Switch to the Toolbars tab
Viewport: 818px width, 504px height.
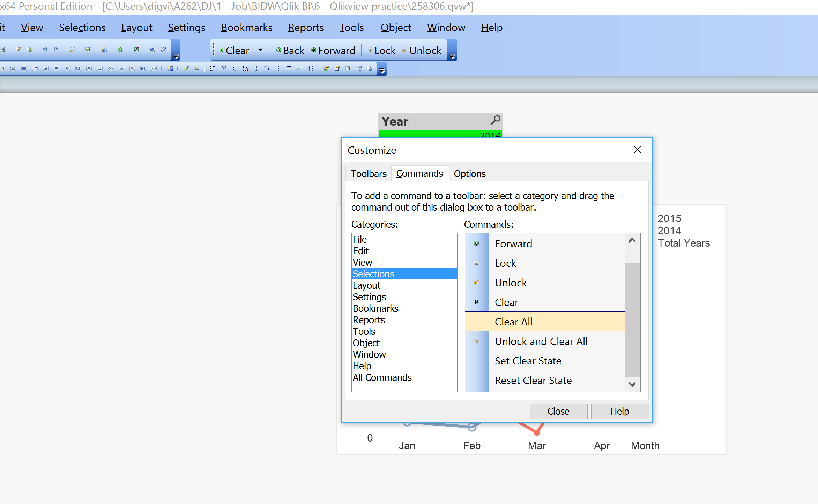tap(369, 174)
